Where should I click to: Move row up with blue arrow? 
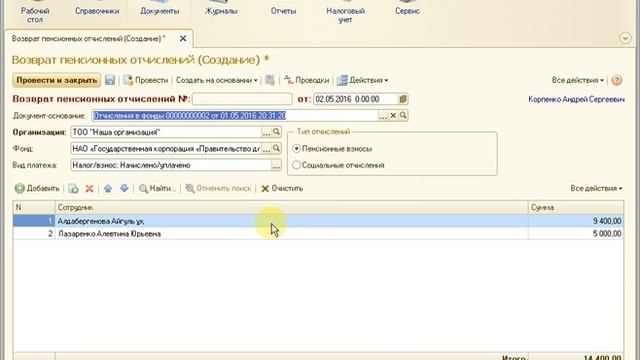click(108, 188)
